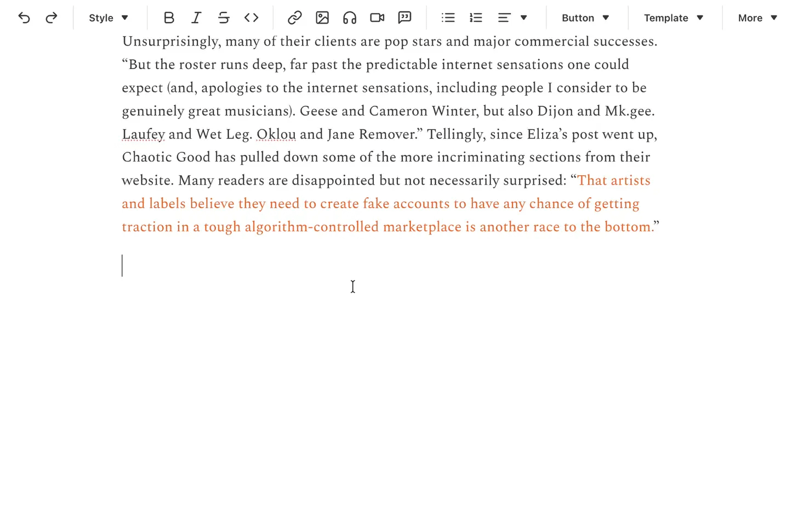The width and height of the screenshot is (798, 532).
Task: Open the Template dropdown menu
Action: coord(674,18)
